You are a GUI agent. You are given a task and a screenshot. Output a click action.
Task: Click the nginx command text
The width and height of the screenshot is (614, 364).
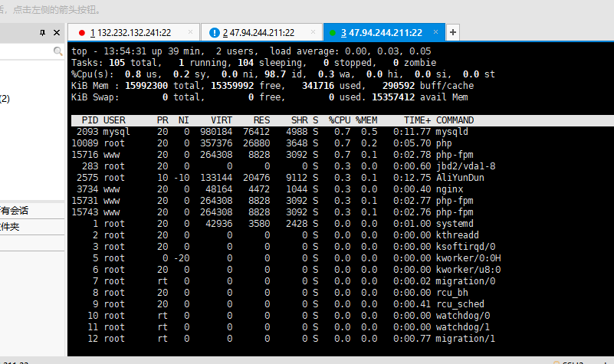[x=449, y=189]
